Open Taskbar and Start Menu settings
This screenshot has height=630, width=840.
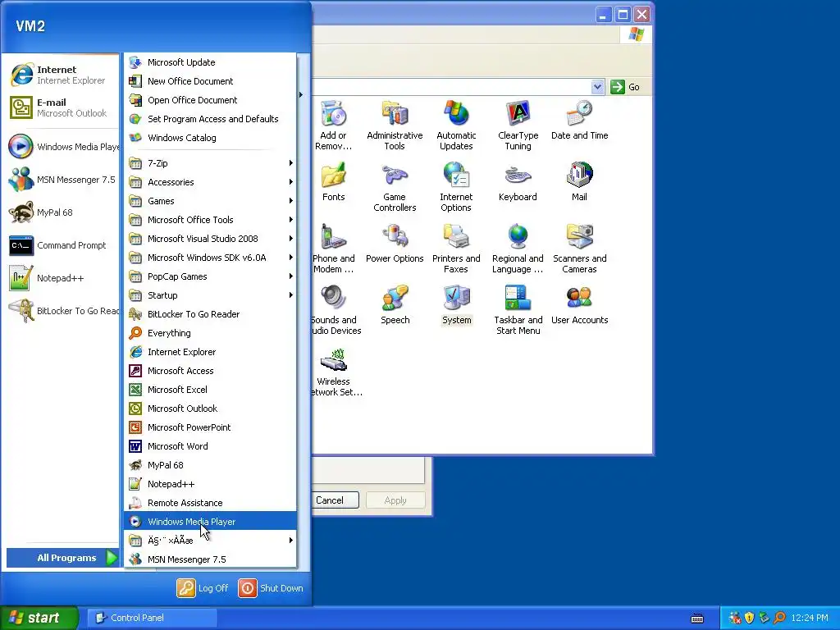point(518,310)
